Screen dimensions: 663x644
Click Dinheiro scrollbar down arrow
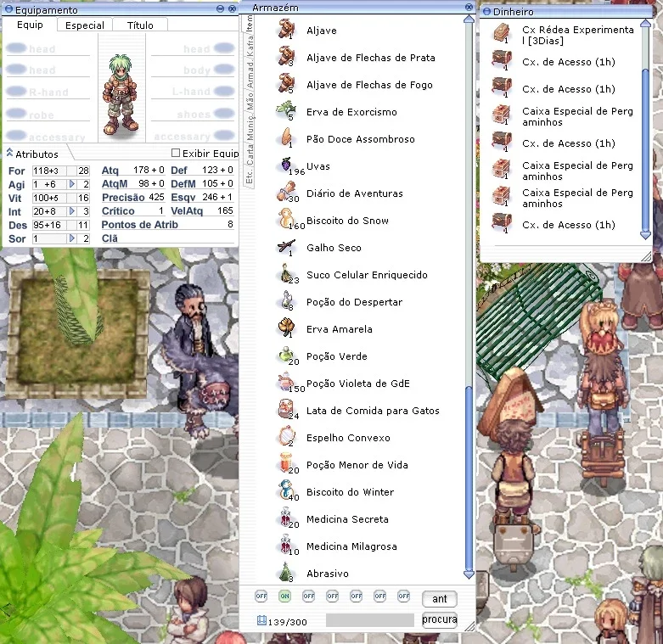coord(646,235)
